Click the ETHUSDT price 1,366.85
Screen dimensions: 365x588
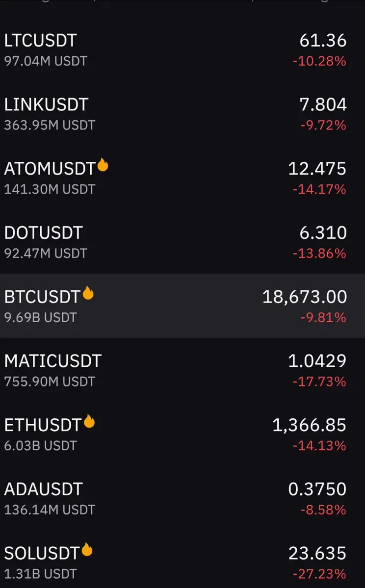pyautogui.click(x=309, y=425)
